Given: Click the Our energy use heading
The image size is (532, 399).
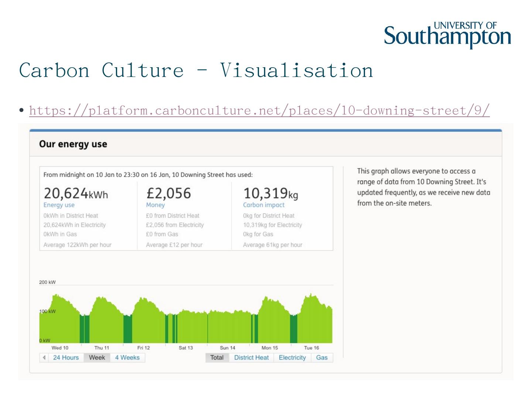Looking at the screenshot, I should tap(73, 144).
